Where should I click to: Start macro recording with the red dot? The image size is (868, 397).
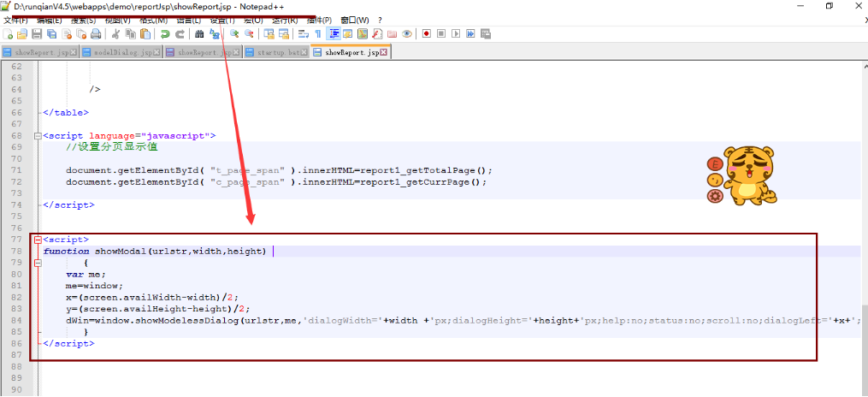tap(426, 34)
